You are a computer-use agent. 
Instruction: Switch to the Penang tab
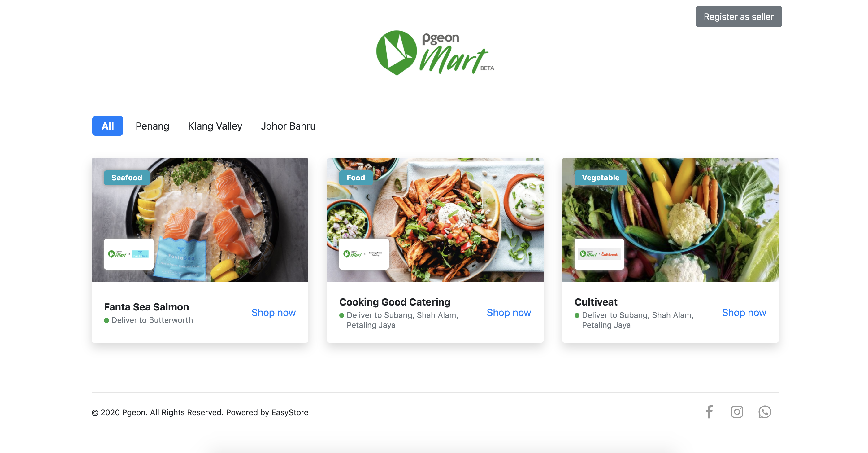click(x=152, y=126)
